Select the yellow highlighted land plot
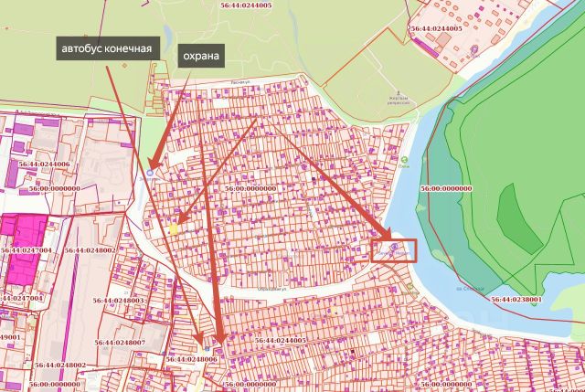 click(x=174, y=229)
